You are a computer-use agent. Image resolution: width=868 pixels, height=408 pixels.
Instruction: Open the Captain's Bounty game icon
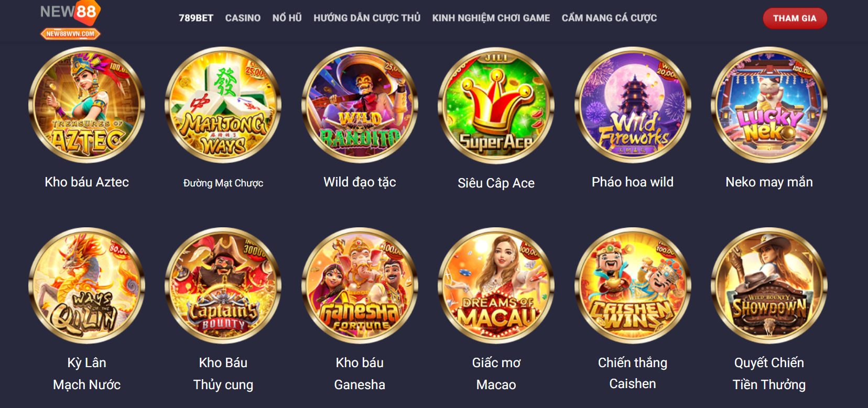(x=223, y=285)
